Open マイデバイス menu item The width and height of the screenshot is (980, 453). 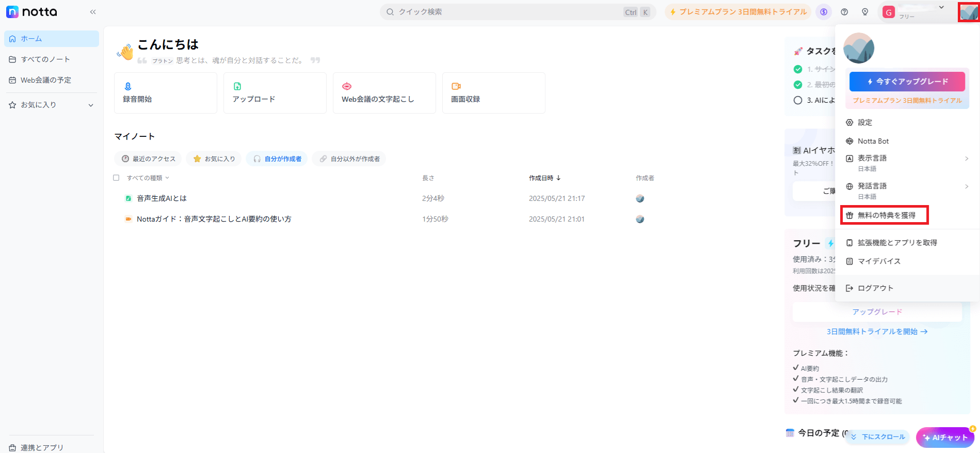point(907,261)
